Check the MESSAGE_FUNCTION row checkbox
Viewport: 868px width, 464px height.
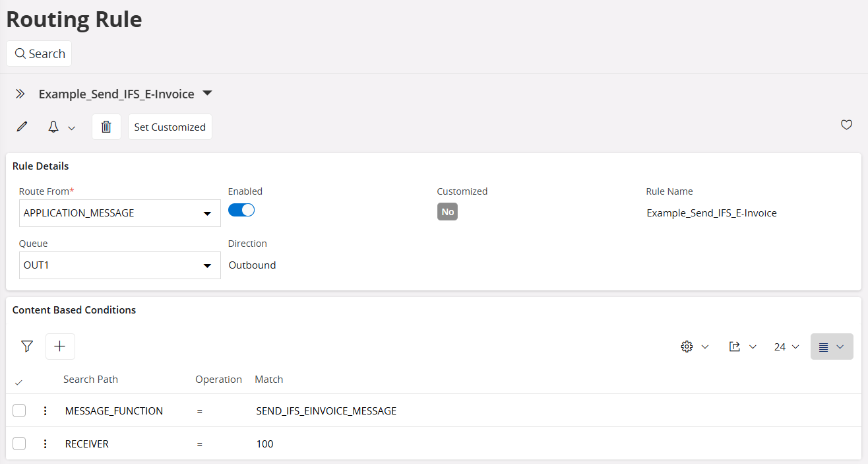click(x=19, y=410)
